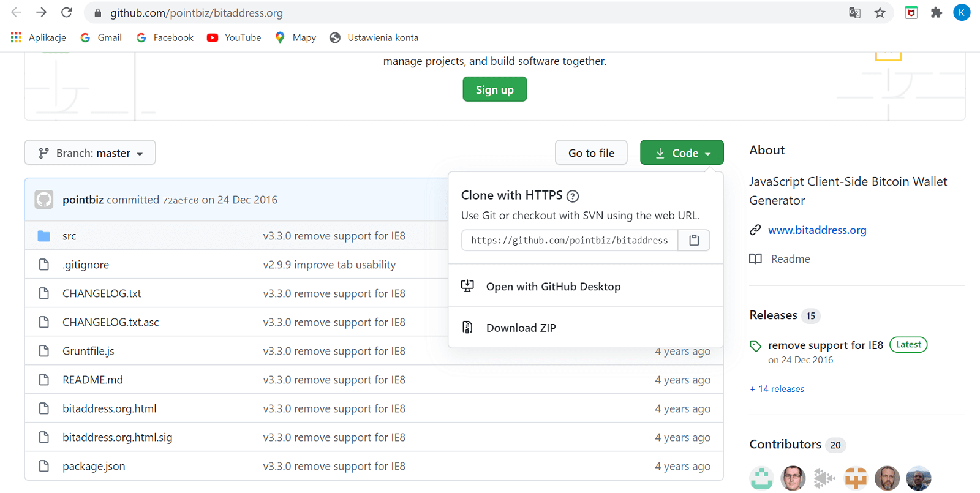Open the Chrome profile avatar K

[962, 12]
